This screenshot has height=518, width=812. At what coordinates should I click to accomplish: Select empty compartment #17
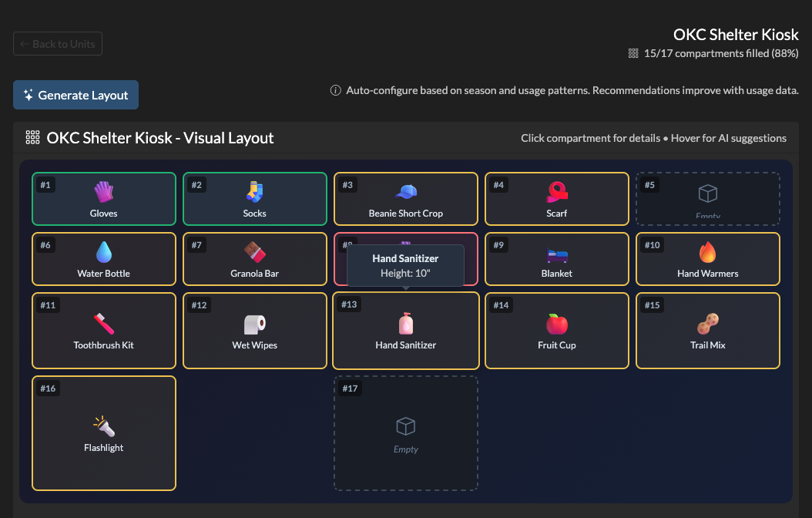coord(406,433)
